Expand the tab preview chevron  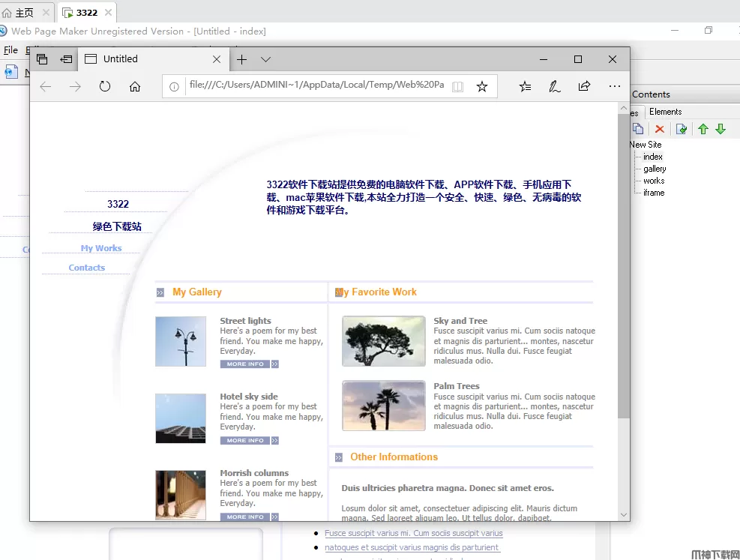(265, 59)
